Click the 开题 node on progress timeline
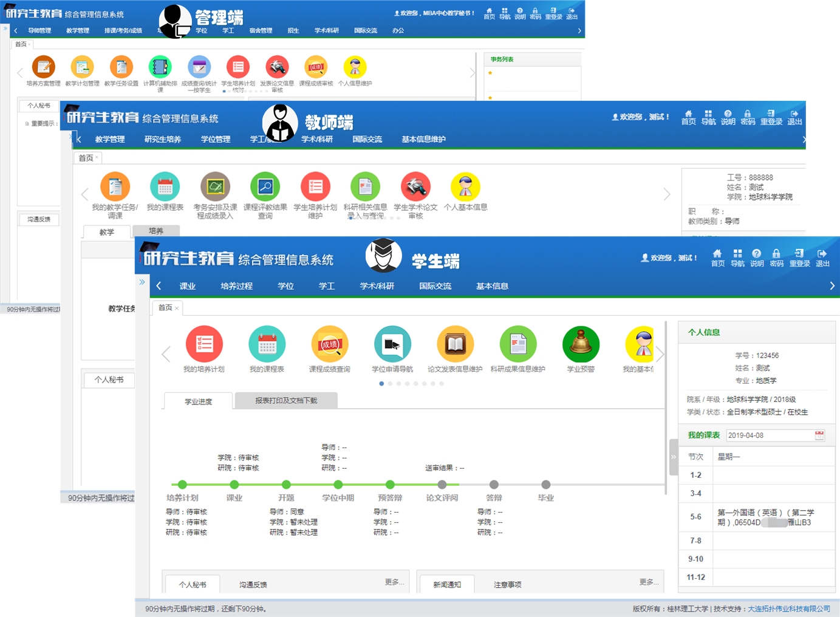Image resolution: width=840 pixels, height=617 pixels. (x=286, y=485)
